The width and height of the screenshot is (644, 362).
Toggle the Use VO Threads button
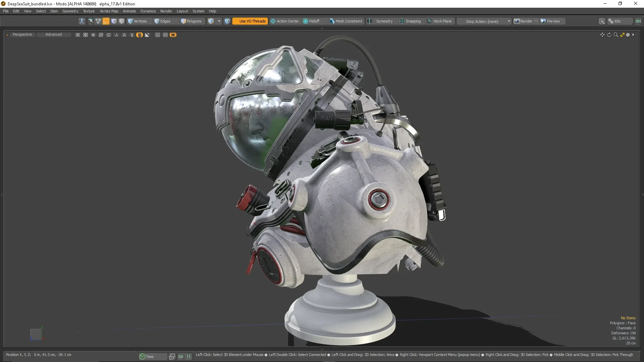250,21
